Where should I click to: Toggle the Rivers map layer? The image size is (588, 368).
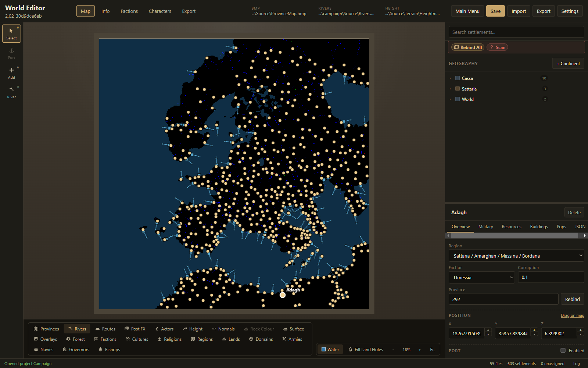point(77,329)
